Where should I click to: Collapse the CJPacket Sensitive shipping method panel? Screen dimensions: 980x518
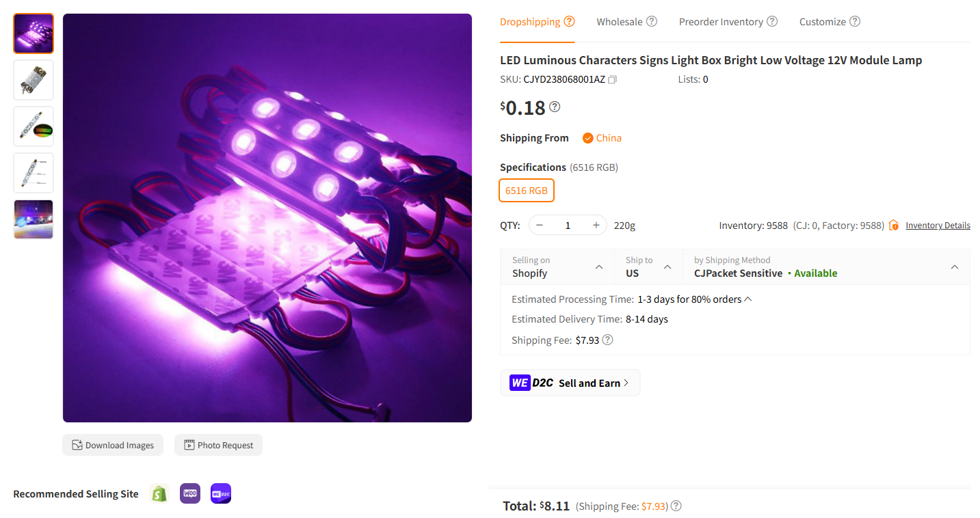(x=955, y=267)
